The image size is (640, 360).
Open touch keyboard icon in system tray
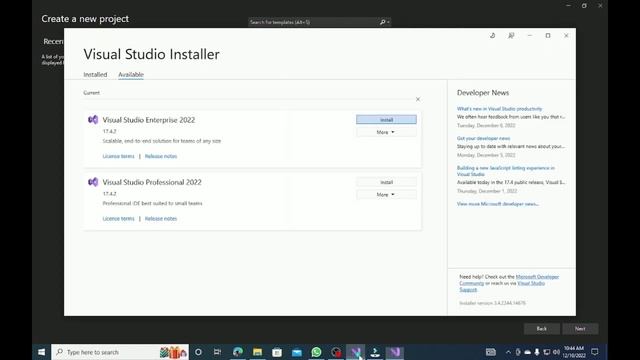point(491,352)
